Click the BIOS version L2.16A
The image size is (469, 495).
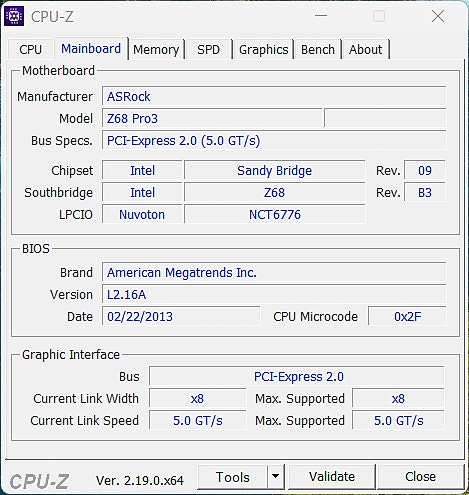pos(274,294)
